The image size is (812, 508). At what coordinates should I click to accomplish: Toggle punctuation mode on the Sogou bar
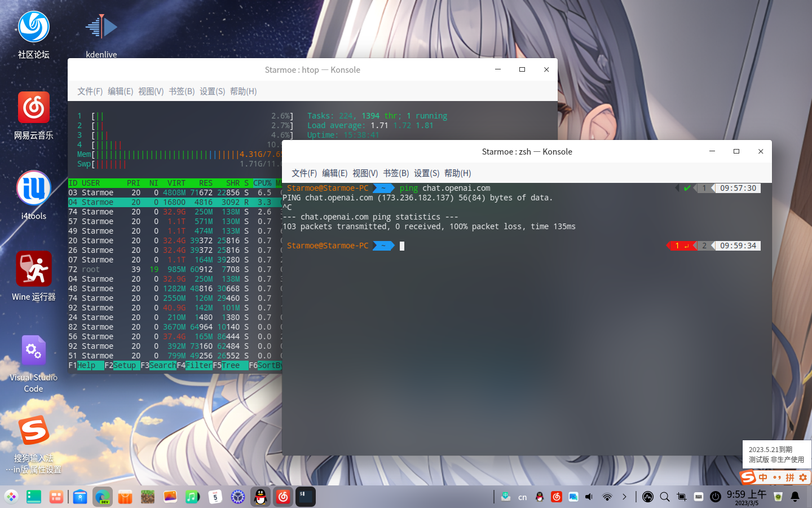[x=777, y=478]
